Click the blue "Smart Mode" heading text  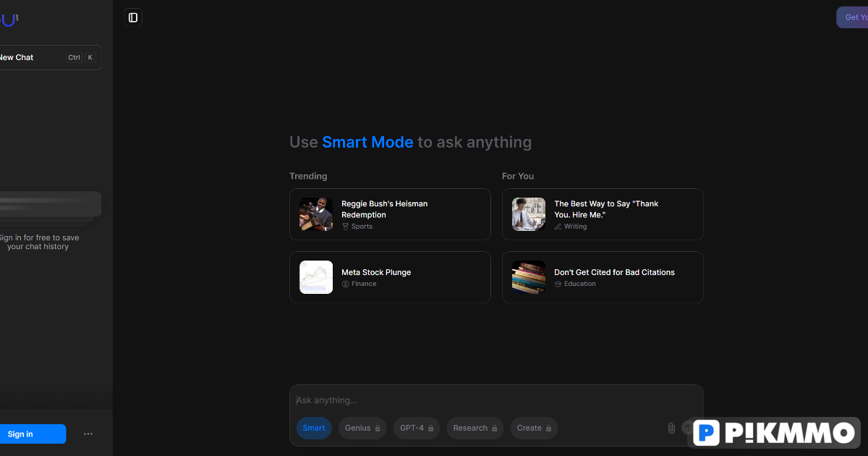point(367,142)
